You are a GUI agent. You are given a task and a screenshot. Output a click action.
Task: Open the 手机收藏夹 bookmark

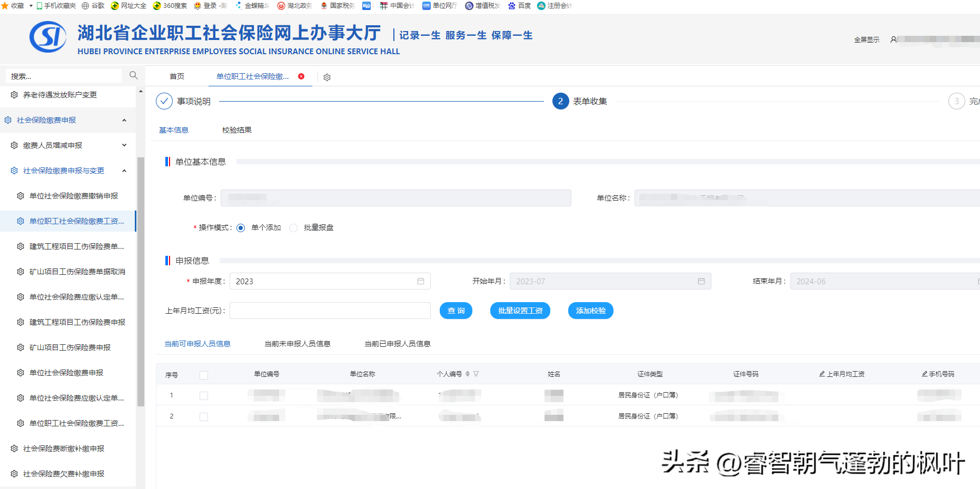tap(56, 5)
